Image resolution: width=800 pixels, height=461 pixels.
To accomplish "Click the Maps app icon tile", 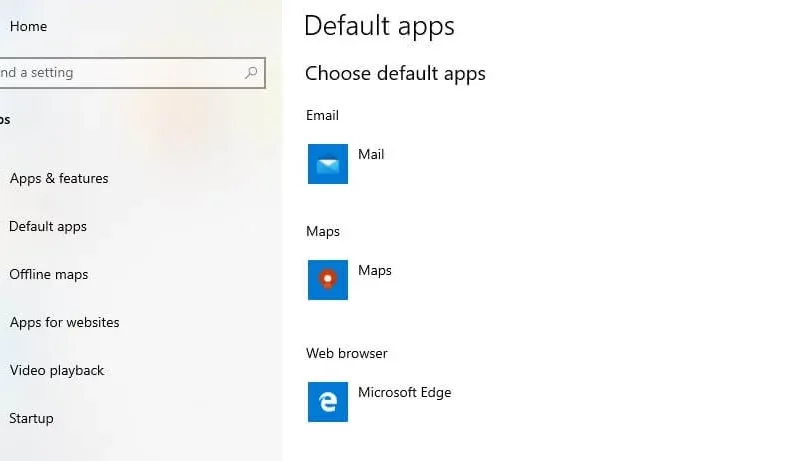I will [328, 280].
